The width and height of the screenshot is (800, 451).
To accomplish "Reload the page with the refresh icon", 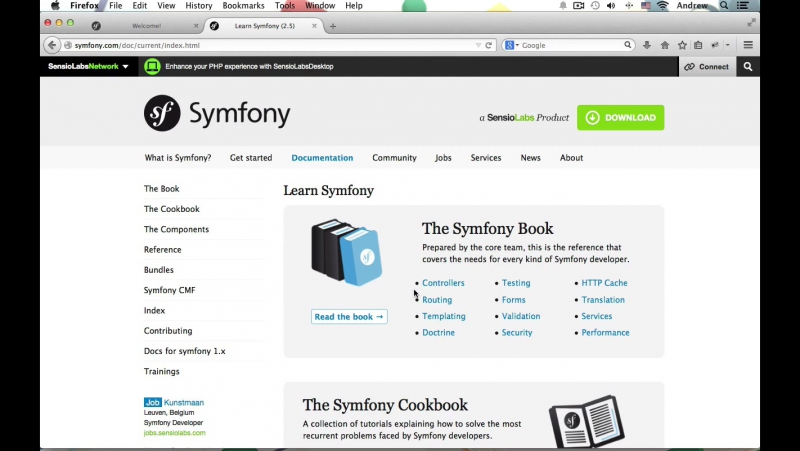I will 488,45.
